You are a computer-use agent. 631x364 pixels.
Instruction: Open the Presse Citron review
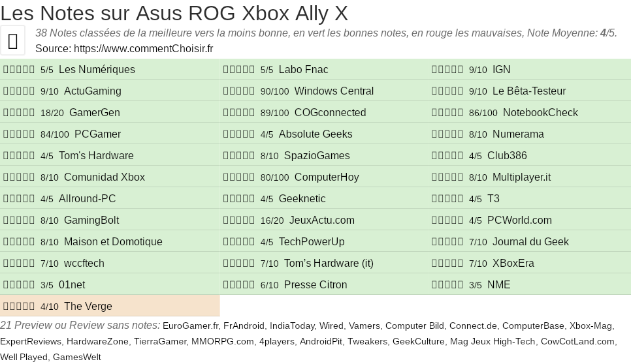(x=315, y=285)
